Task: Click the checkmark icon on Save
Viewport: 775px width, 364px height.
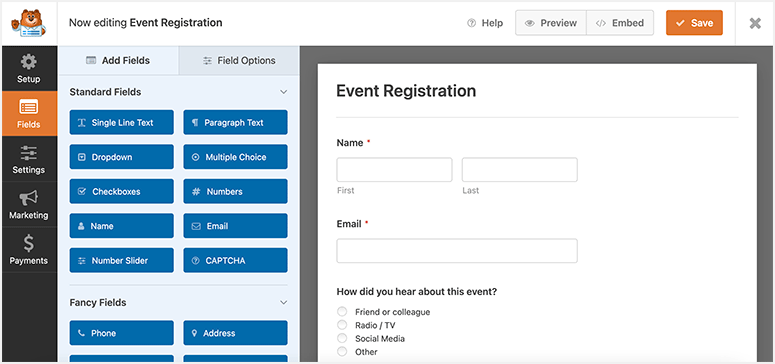Action: [681, 23]
